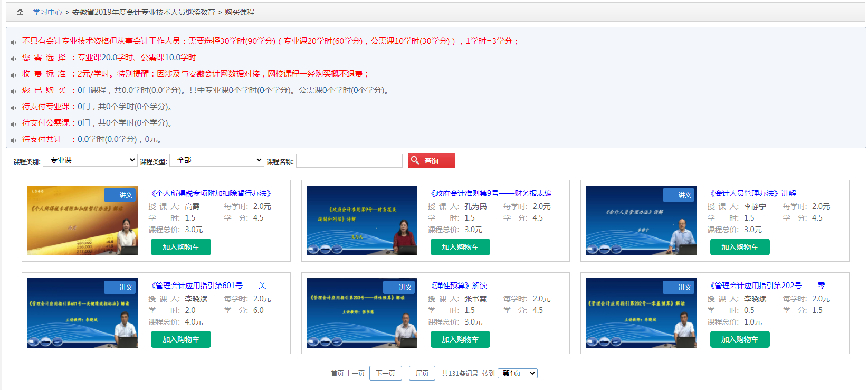Jump to last page with 尾页
This screenshot has height=390, width=868.
422,374
